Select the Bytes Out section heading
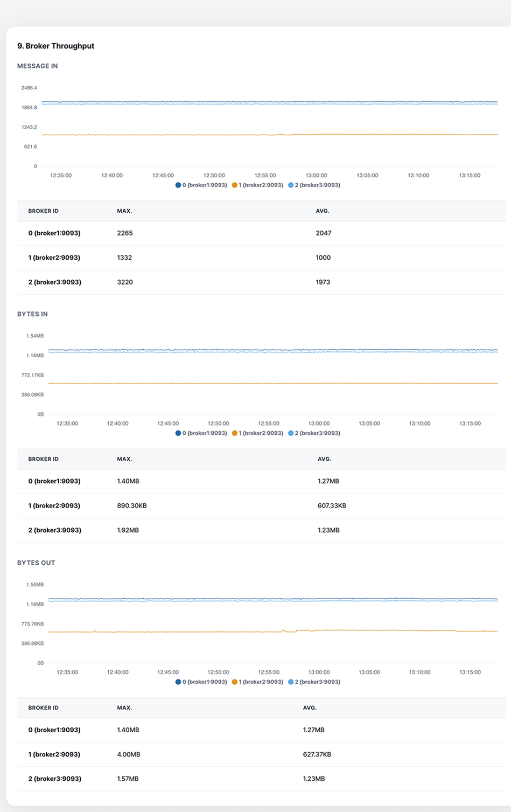 click(36, 563)
